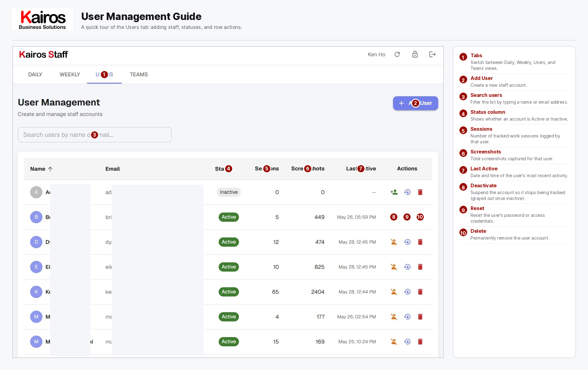This screenshot has width=588, height=370.
Task: Switch to the DAILY tab
Action: tap(35, 74)
